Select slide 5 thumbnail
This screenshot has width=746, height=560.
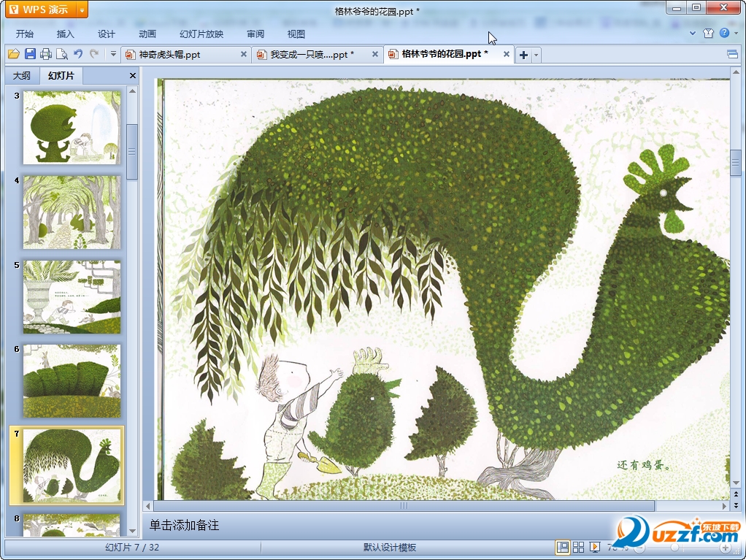(72, 297)
